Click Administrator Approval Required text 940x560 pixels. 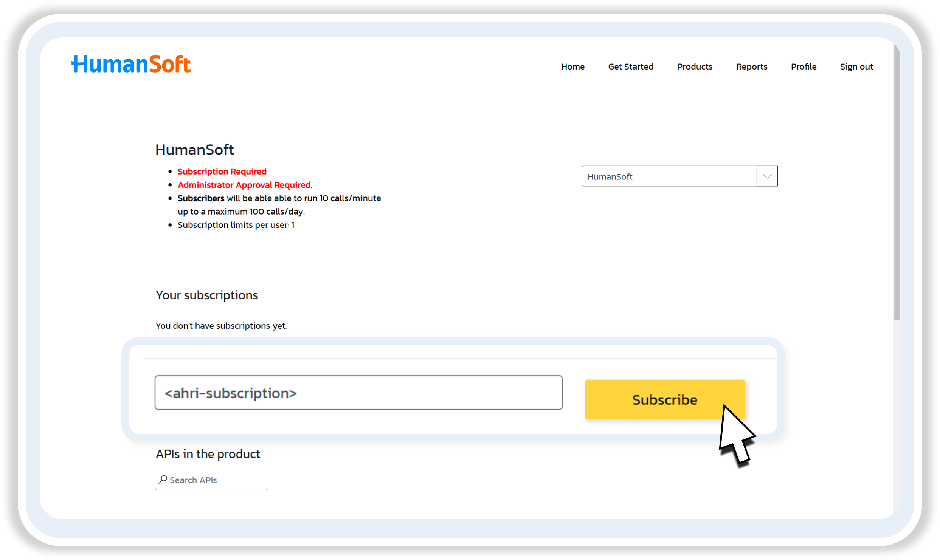(x=244, y=185)
